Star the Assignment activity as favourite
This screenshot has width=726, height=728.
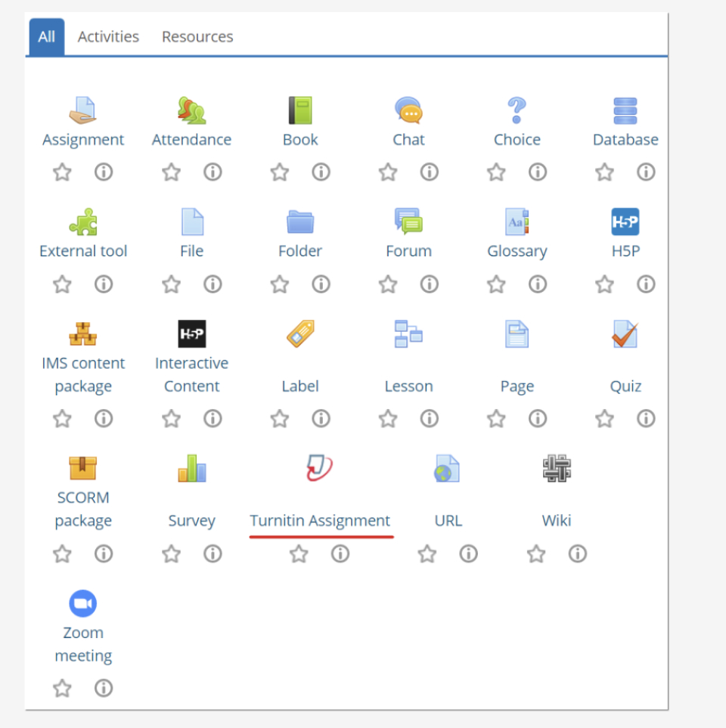(x=62, y=172)
